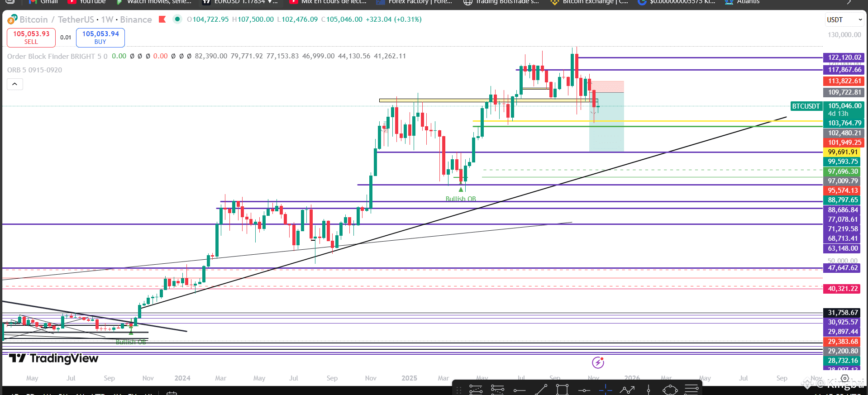Click the 103,764.79 green price label
The height and width of the screenshot is (395, 868).
tap(844, 123)
